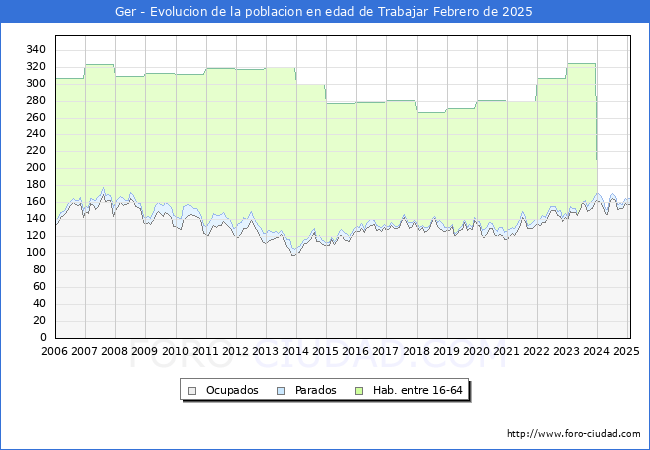Select the Ocupados legend label
Viewport: 650px width, 450px height.
232,390
